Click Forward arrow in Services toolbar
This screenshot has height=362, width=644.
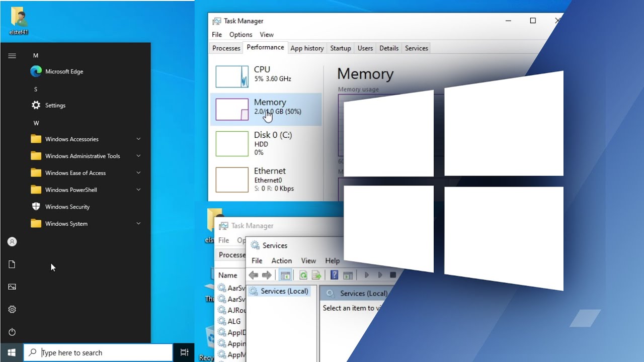(x=267, y=275)
